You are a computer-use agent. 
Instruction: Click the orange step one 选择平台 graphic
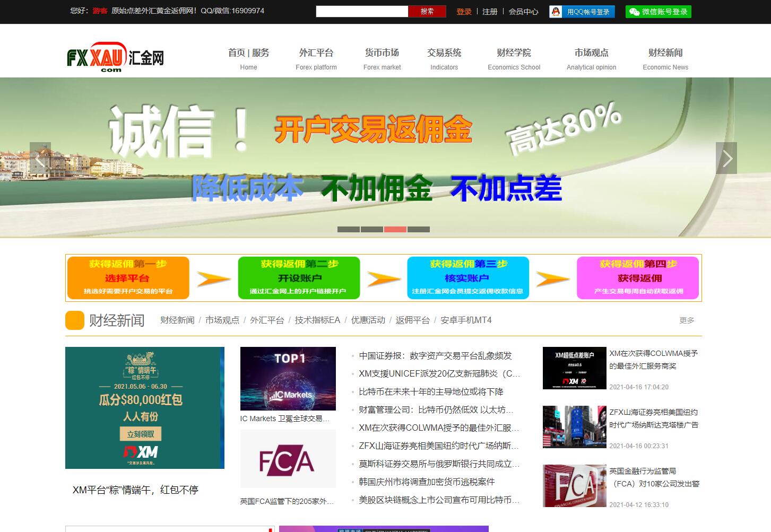(x=128, y=278)
